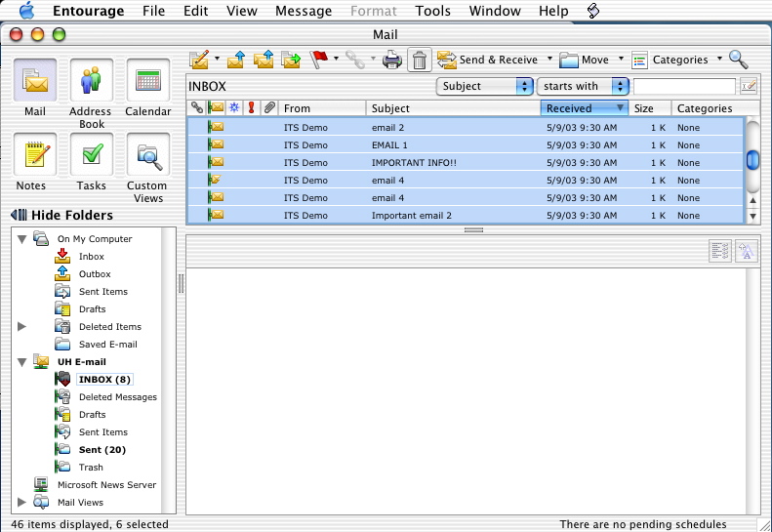Open Send & Receive dropdown arrow
Screen dimensions: 772x532
[x=549, y=59]
